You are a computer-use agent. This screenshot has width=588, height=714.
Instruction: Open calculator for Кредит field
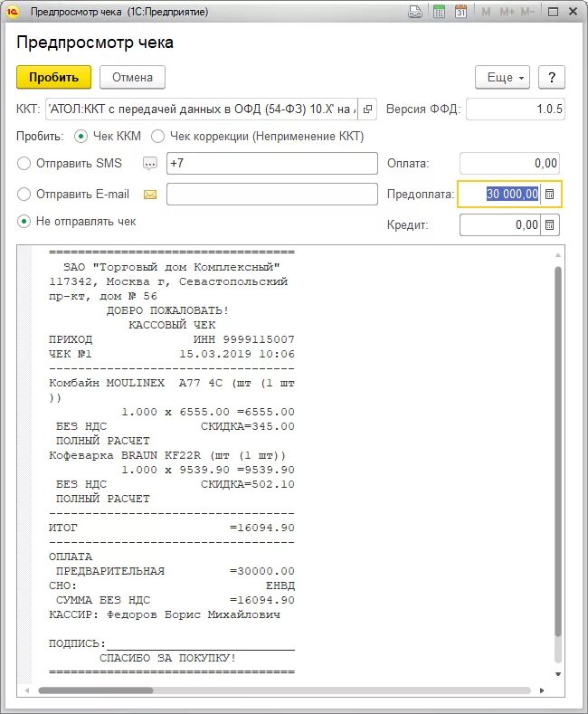click(x=550, y=225)
